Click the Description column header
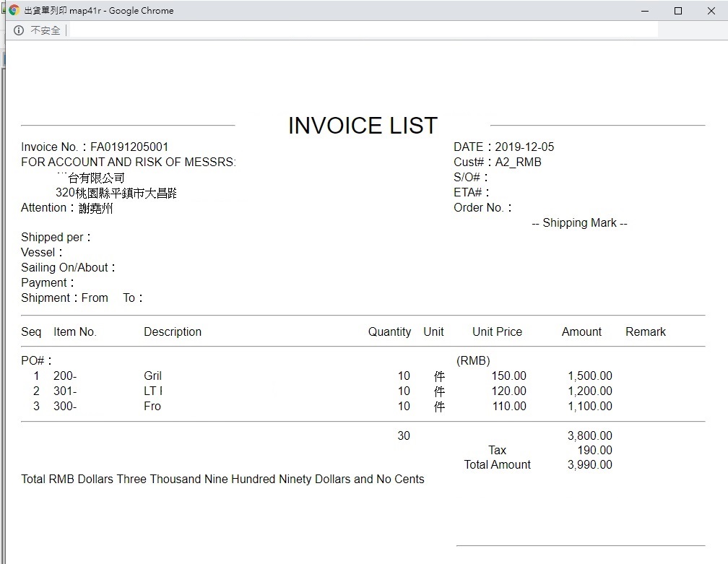The width and height of the screenshot is (728, 564). [173, 332]
